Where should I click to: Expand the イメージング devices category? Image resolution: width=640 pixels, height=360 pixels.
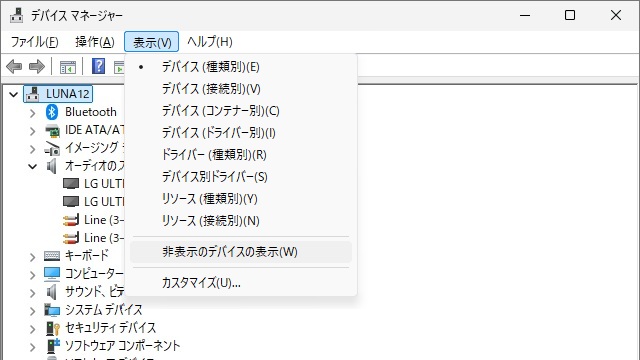33,149
